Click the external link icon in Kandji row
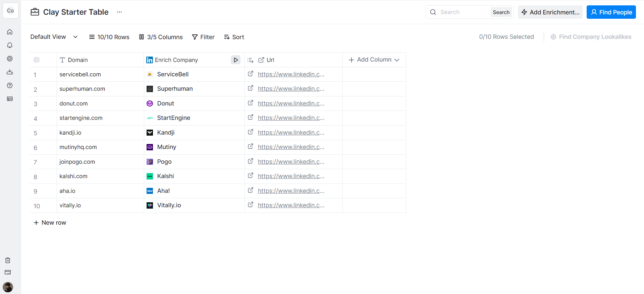644x294 pixels. point(251,132)
